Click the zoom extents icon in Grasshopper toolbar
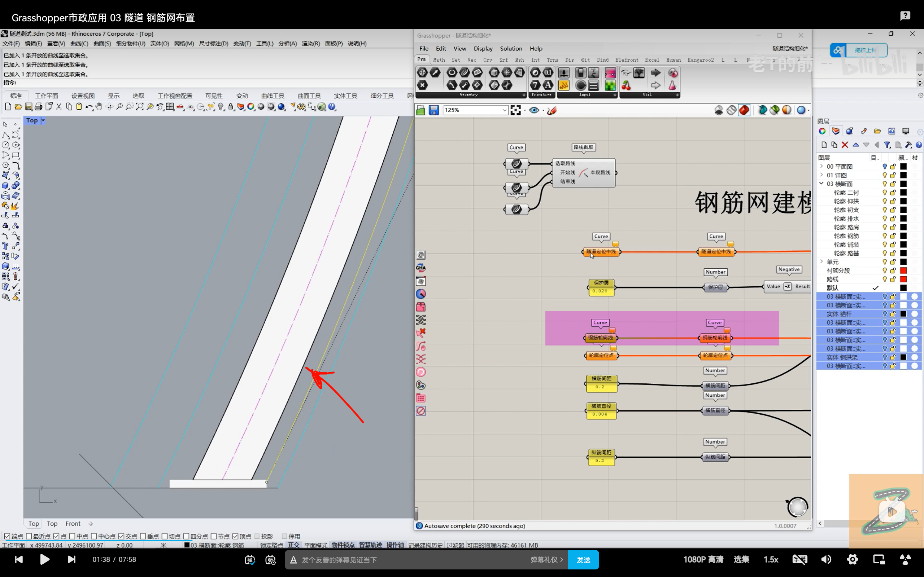The height and width of the screenshot is (577, 924). 515,110
